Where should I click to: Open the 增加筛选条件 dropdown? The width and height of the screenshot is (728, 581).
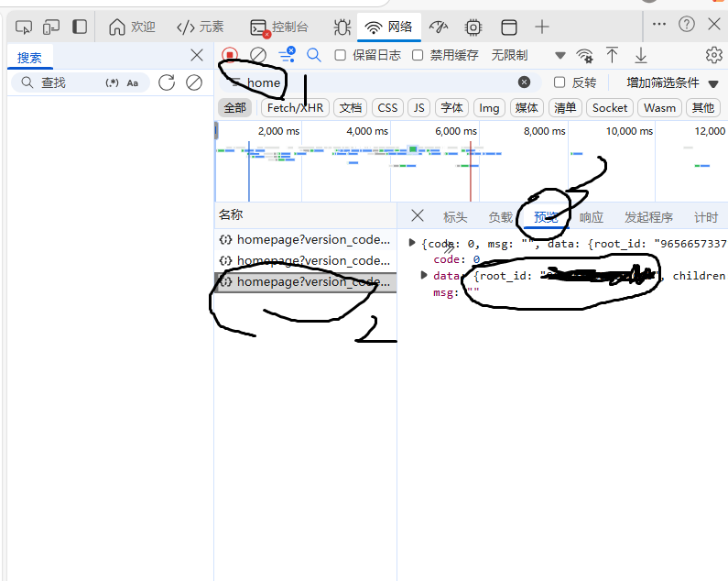(672, 82)
